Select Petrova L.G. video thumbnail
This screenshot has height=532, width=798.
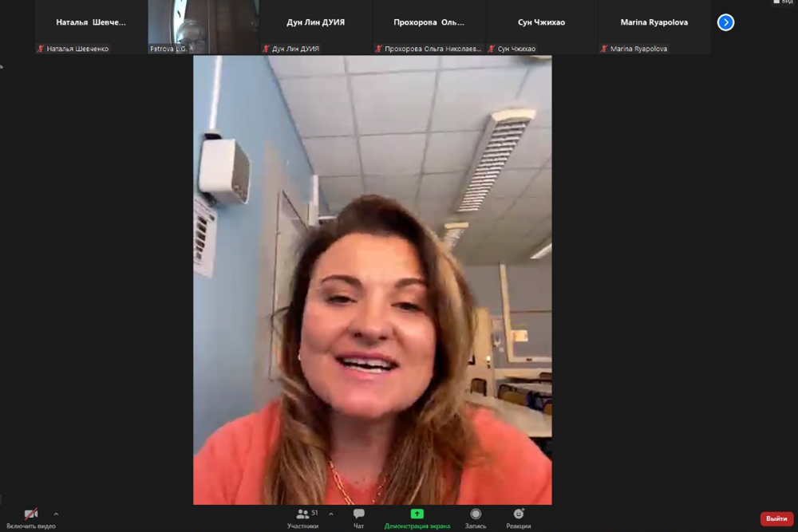(203, 24)
